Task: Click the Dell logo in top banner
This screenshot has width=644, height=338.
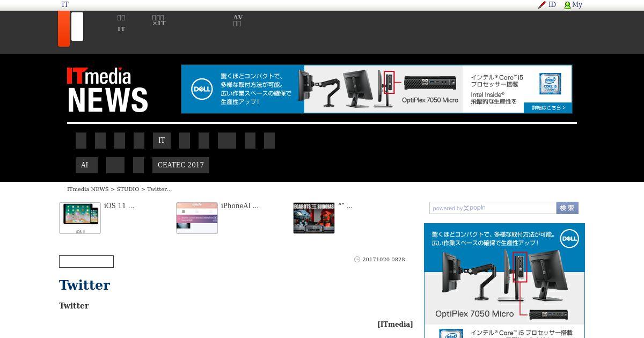Action: coord(202,89)
